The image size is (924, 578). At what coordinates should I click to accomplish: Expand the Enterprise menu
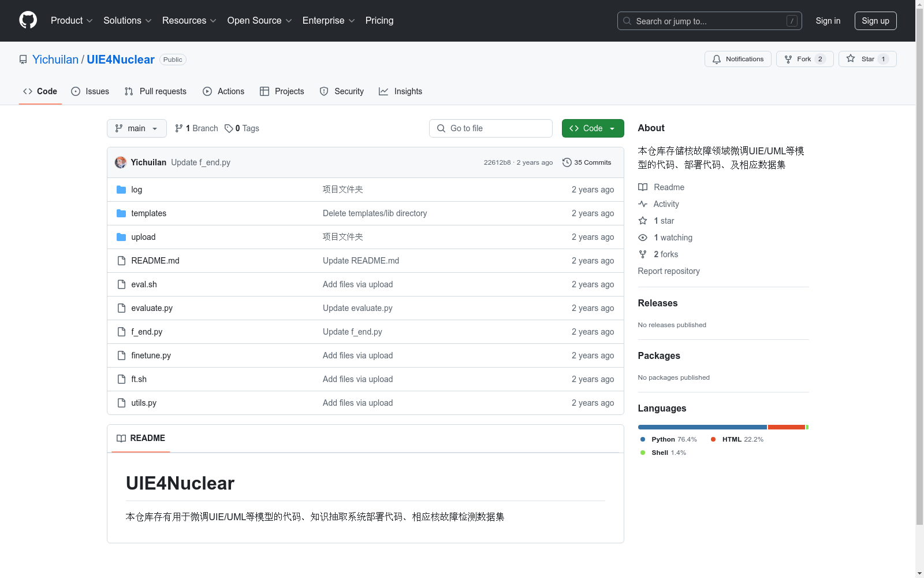tap(329, 20)
